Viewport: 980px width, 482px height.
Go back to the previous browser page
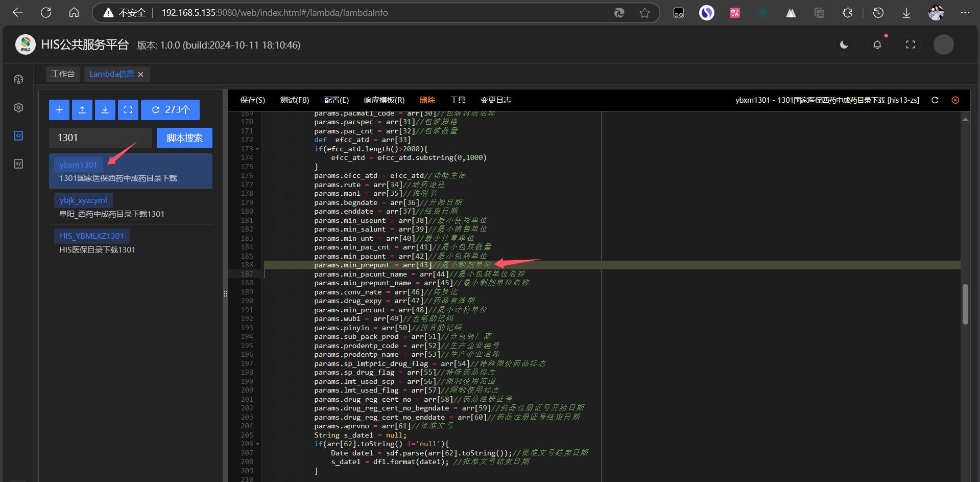tap(18, 12)
